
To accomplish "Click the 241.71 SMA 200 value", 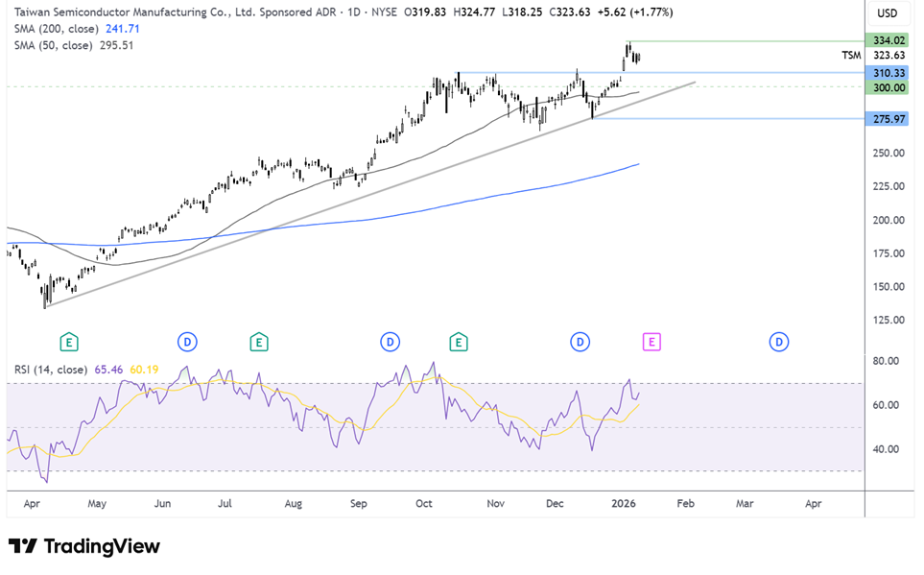I will click(x=123, y=29).
